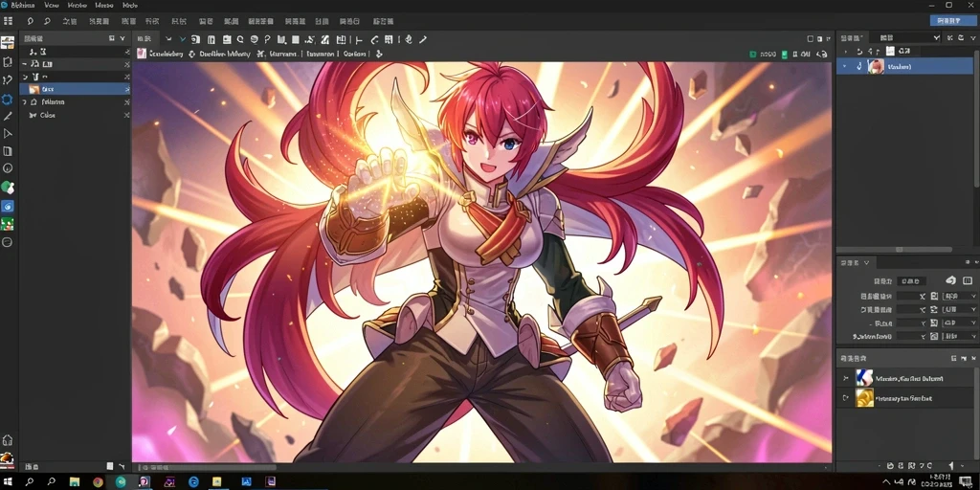Click the home icon at sidebar bottom
Viewport: 980px width, 490px height.
[x=8, y=440]
